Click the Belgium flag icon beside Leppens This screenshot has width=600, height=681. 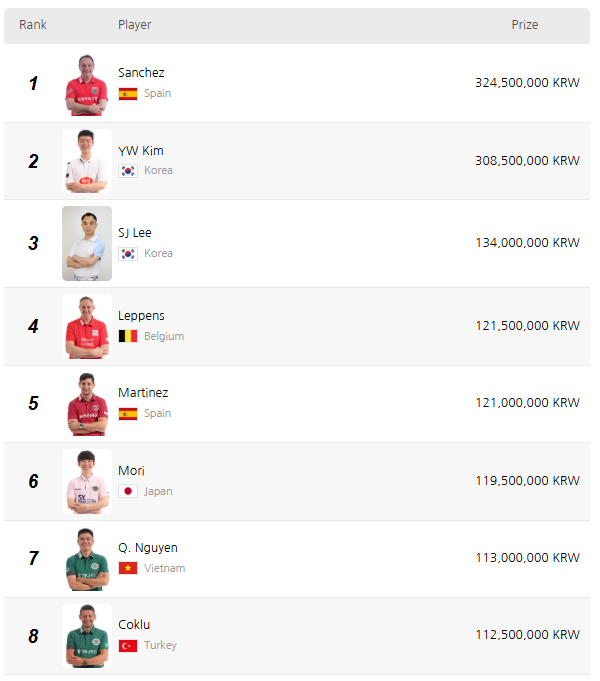click(x=128, y=336)
